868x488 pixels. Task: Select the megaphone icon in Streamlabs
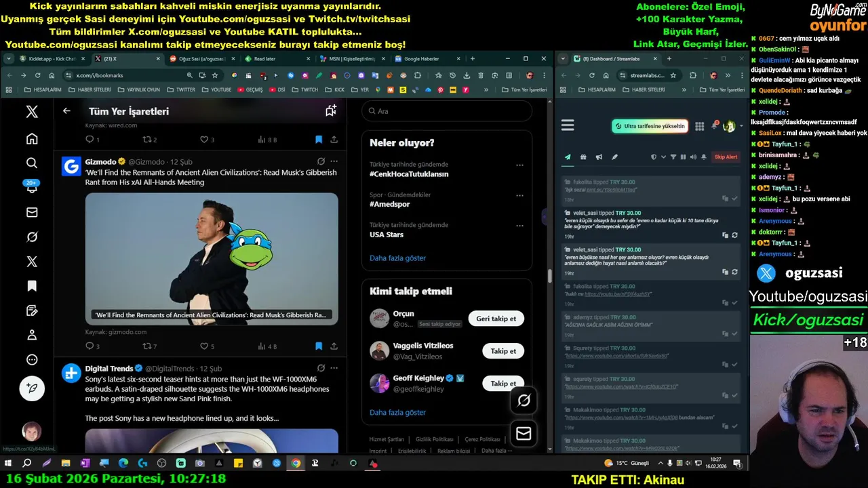coord(599,157)
